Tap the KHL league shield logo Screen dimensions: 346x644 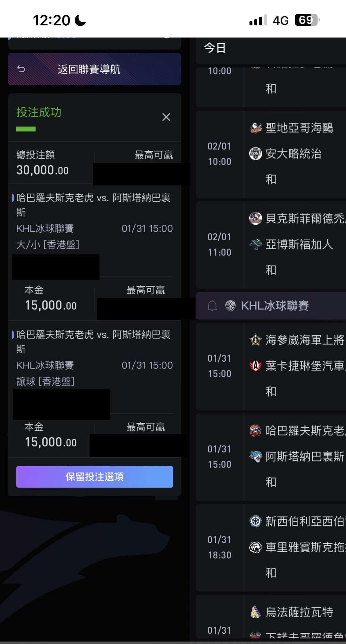pyautogui.click(x=230, y=306)
